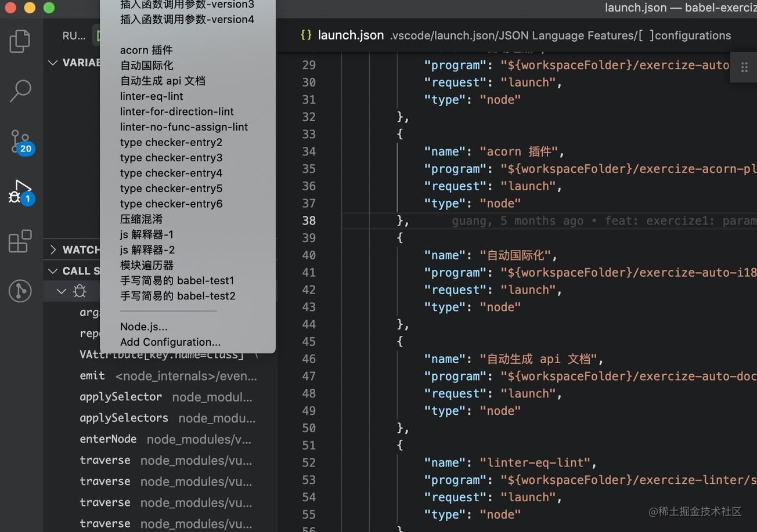
Task: Open the Git graph icon below Extensions
Action: point(20,291)
